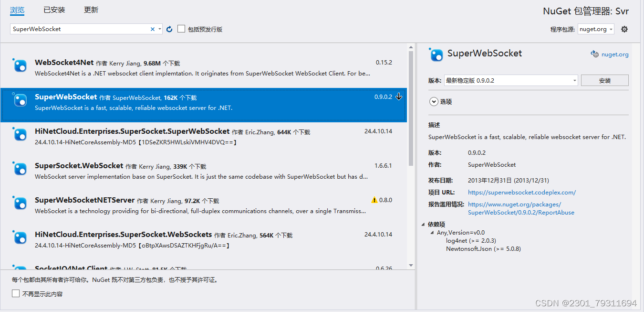Open the ReportAbuse nuget link

521,208
